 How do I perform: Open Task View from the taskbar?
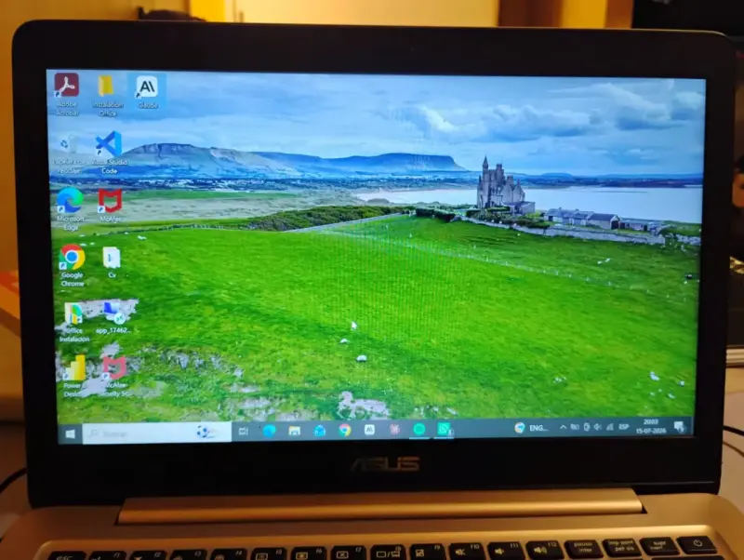pos(244,431)
